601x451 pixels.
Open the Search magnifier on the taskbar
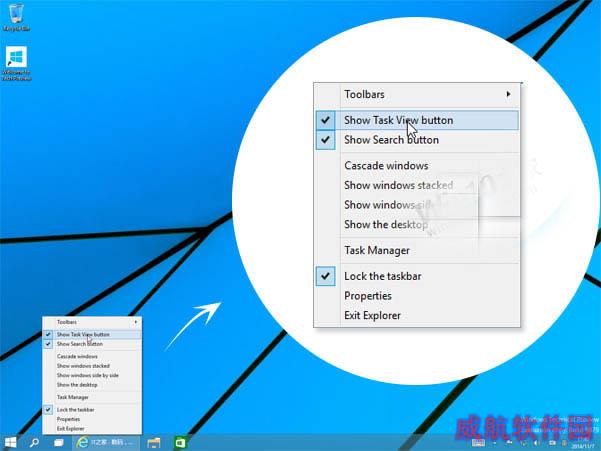34,443
